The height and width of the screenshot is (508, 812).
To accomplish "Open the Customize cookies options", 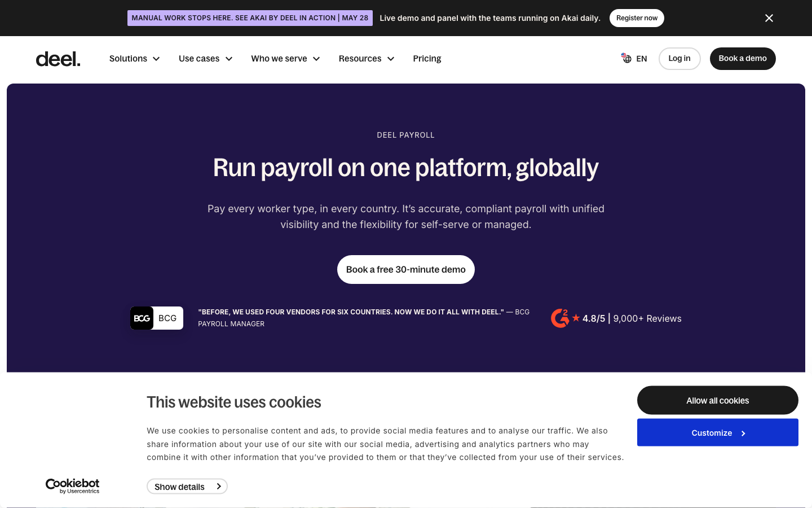I will [718, 432].
